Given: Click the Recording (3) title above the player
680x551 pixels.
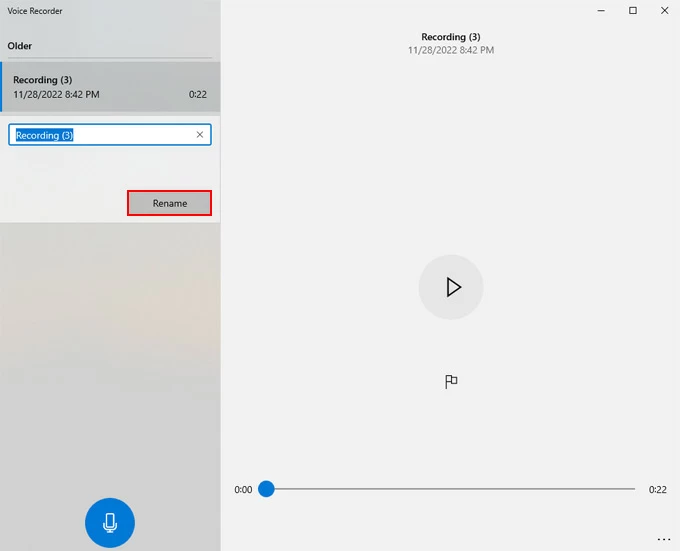Looking at the screenshot, I should click(x=450, y=37).
